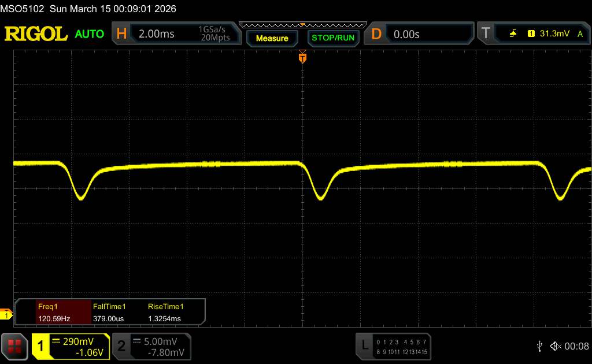Click the rising edge trigger icon
This screenshot has width=592, height=364.
click(x=513, y=34)
